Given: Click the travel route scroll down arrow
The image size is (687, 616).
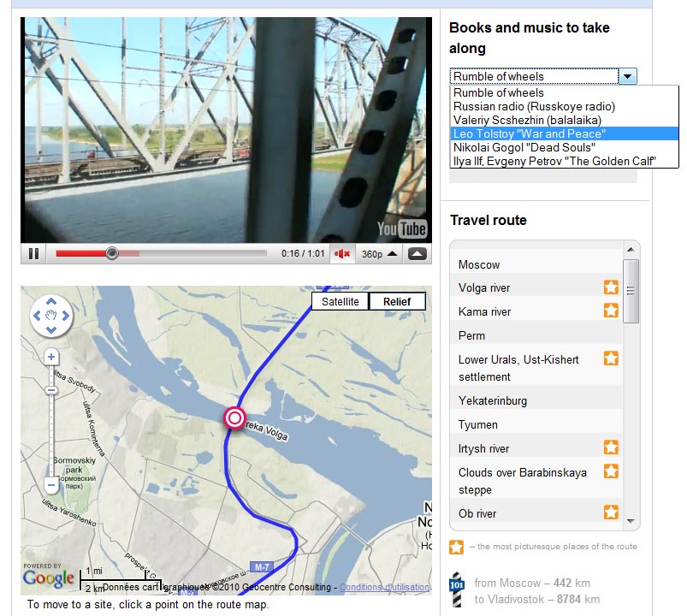Looking at the screenshot, I should (631, 521).
